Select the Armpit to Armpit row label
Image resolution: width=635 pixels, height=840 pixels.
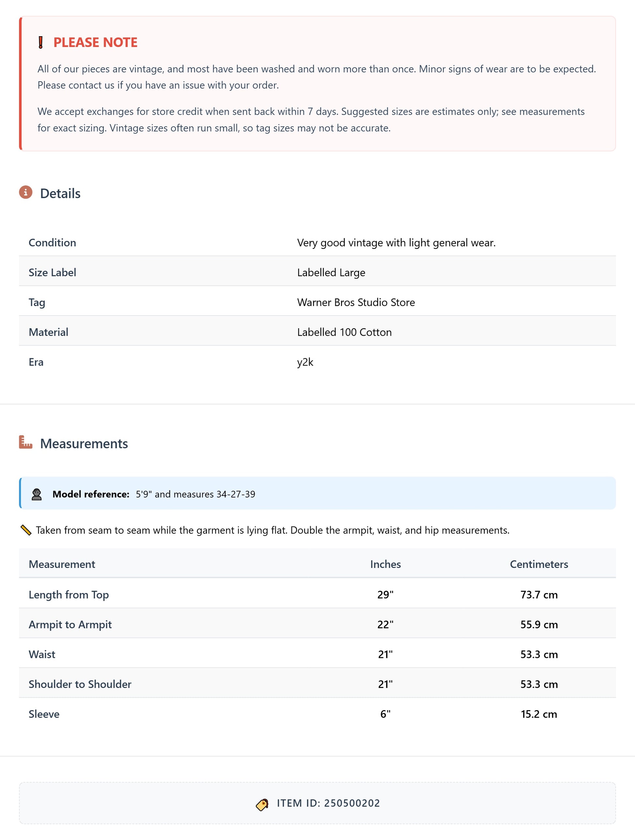coord(70,625)
